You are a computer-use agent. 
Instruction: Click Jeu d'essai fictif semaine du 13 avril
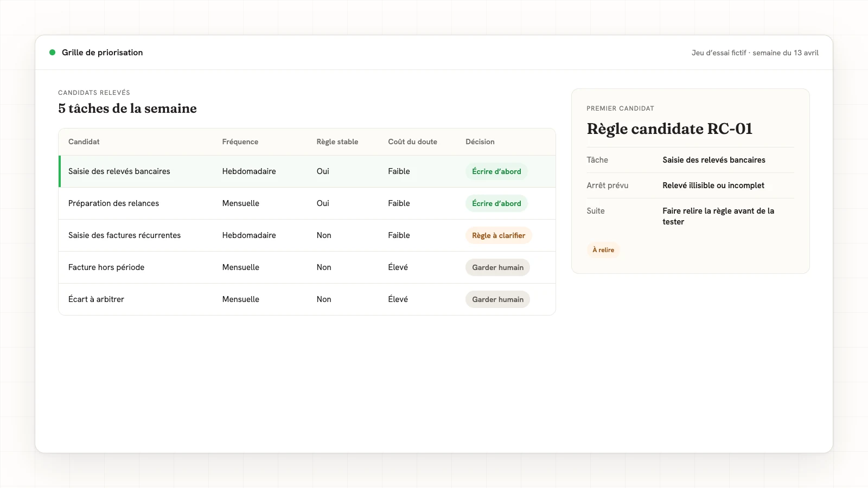pos(755,53)
